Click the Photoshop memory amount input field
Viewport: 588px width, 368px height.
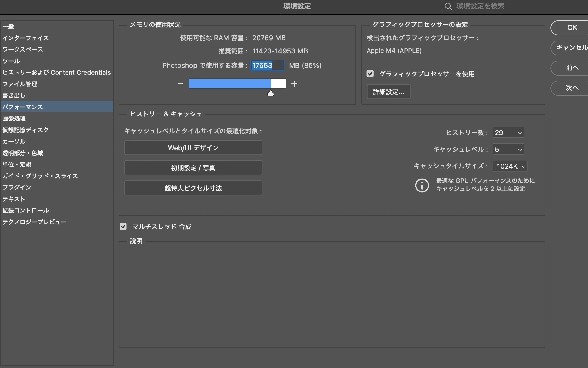pyautogui.click(x=267, y=65)
